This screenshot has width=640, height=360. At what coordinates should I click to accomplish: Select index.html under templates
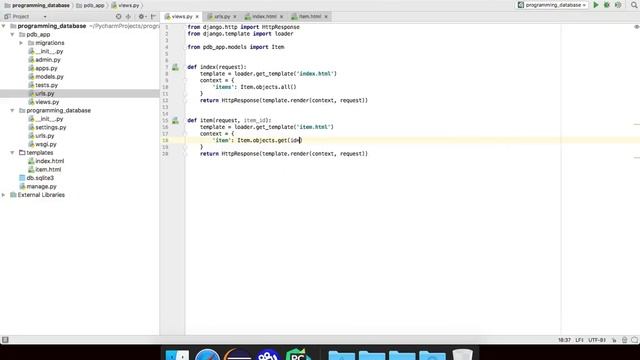[x=46, y=161]
